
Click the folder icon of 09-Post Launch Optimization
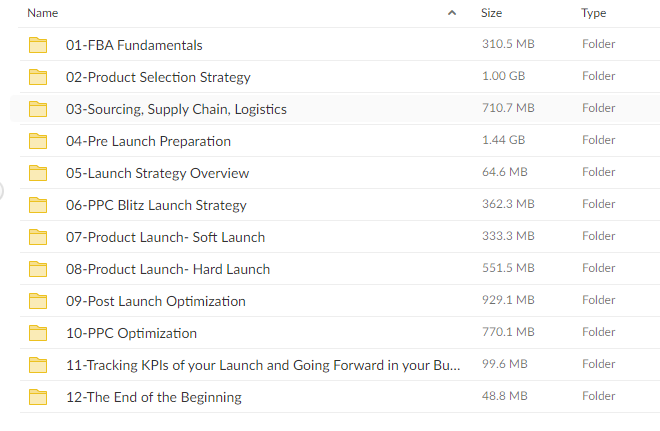pos(38,301)
